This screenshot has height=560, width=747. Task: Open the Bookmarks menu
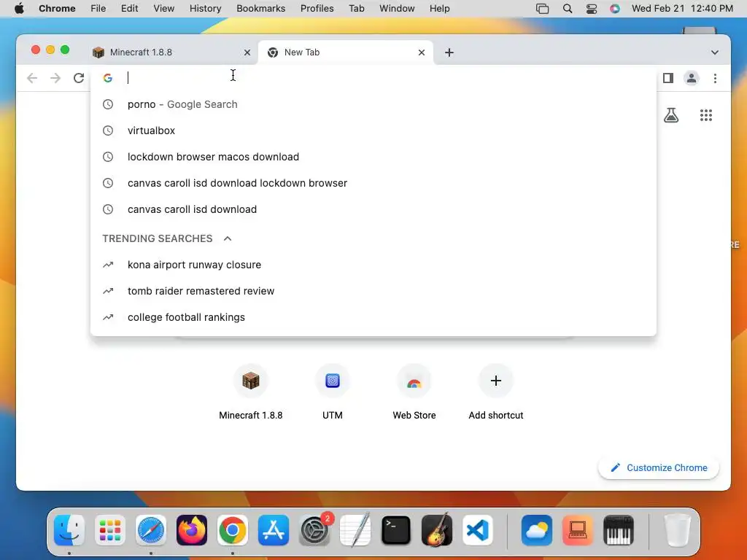(x=260, y=9)
